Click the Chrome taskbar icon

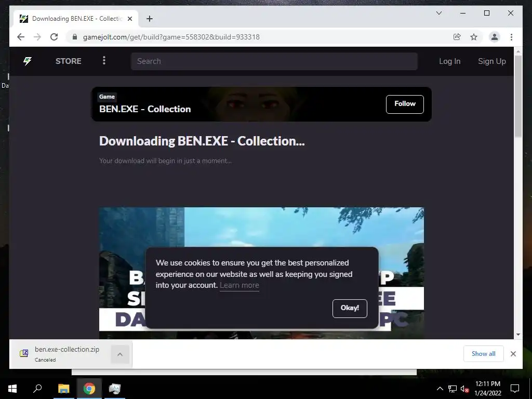89,389
